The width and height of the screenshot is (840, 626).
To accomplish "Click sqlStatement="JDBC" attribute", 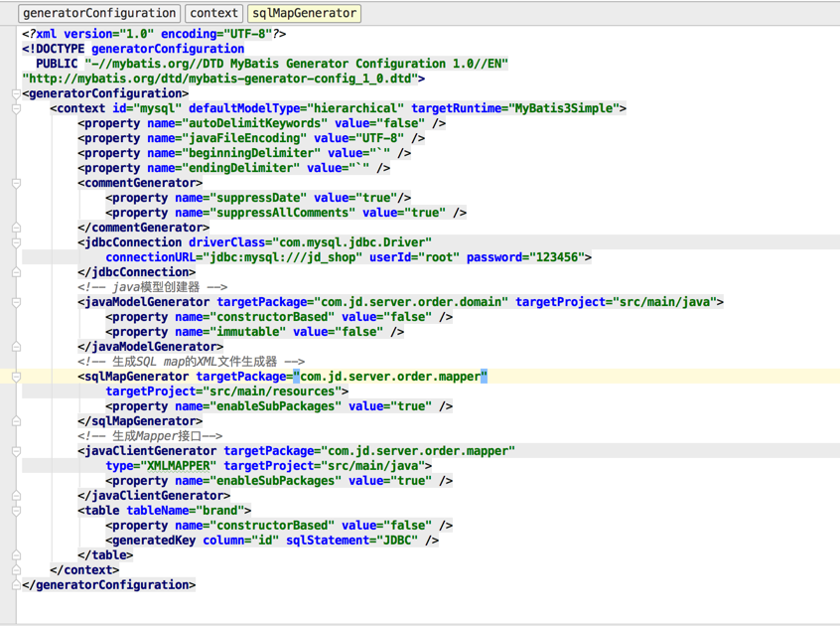I will 351,541.
